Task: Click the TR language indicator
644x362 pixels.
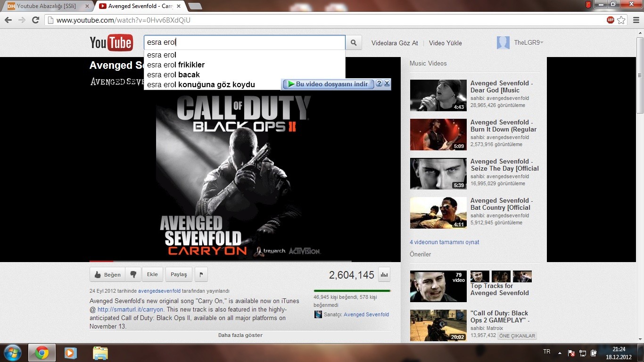Action: click(547, 352)
